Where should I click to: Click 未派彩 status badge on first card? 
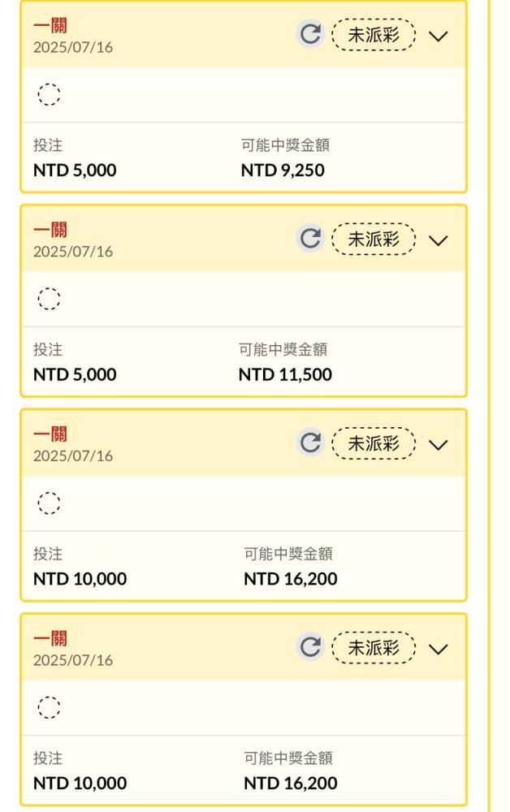[x=374, y=35]
